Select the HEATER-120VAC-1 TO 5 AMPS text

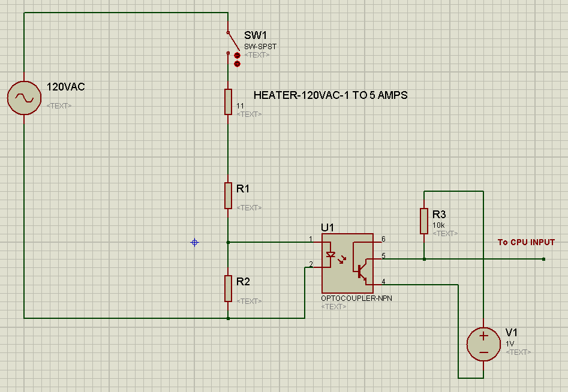(330, 95)
